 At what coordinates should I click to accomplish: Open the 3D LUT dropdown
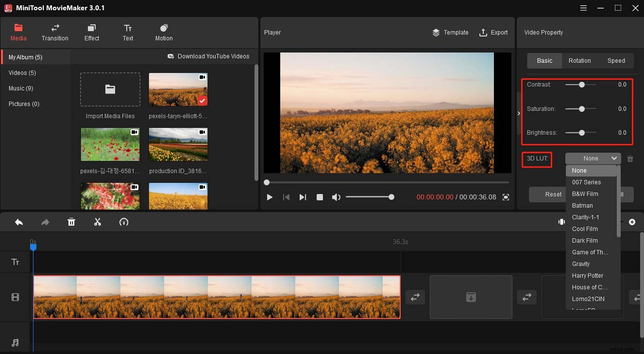[593, 158]
